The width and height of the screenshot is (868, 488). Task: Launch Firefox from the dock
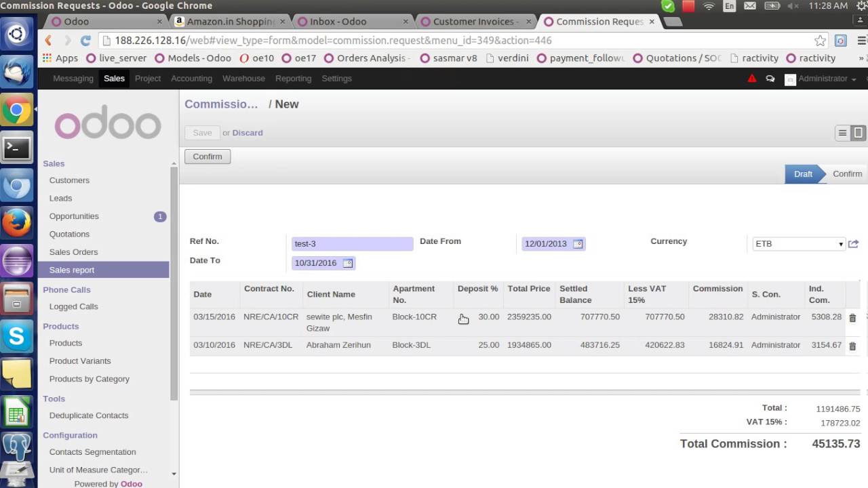(x=17, y=223)
